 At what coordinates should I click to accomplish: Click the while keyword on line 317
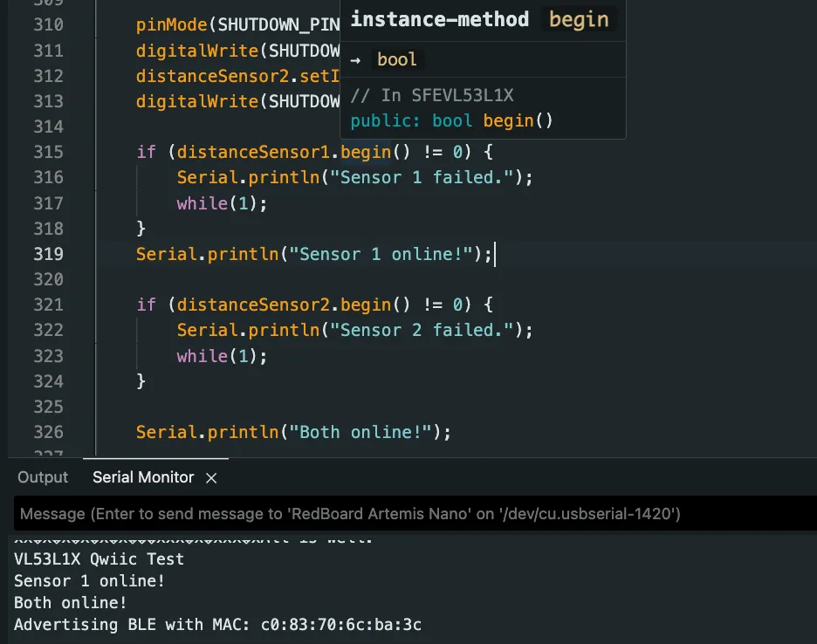202,203
